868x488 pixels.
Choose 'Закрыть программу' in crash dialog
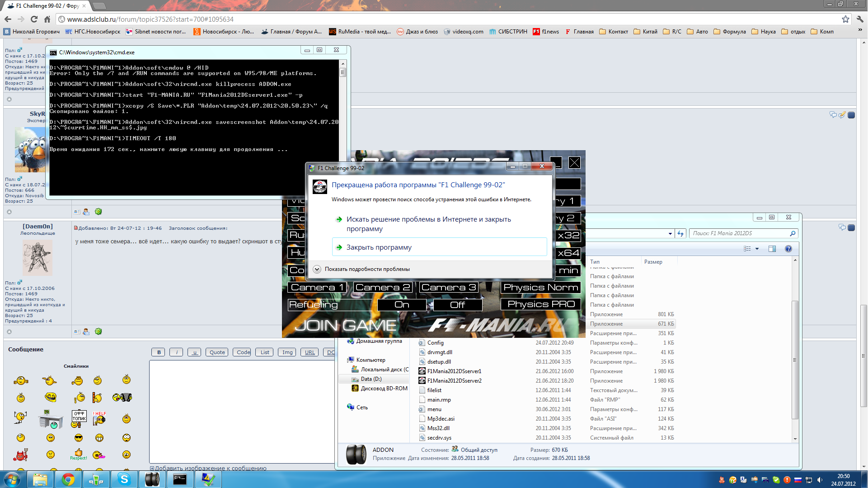tap(439, 247)
